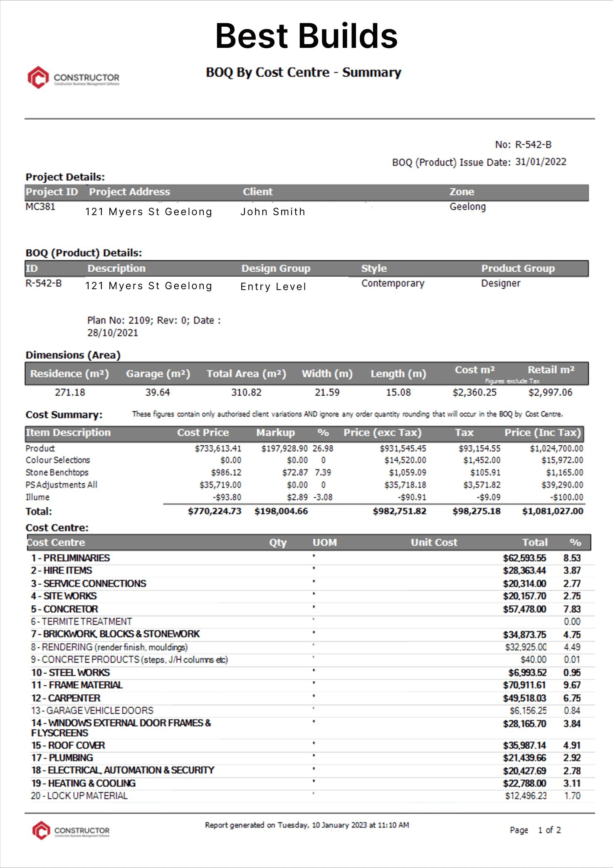Click total price inc tax $1,081,027.00
The image size is (613, 868).
click(553, 511)
